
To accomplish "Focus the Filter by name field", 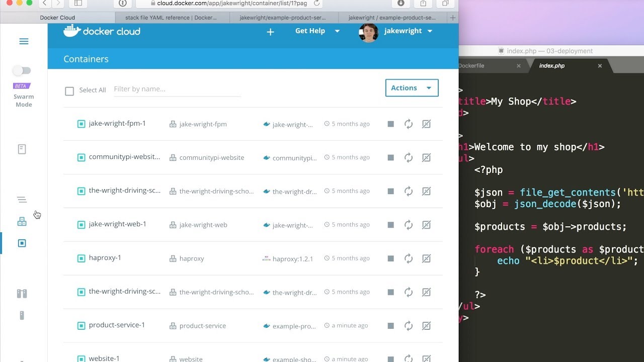I will click(177, 89).
